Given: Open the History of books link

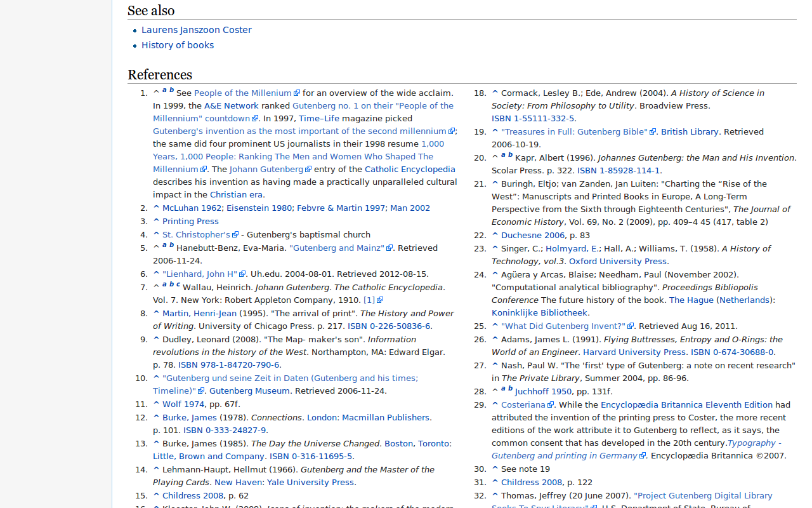Looking at the screenshot, I should click(x=177, y=45).
